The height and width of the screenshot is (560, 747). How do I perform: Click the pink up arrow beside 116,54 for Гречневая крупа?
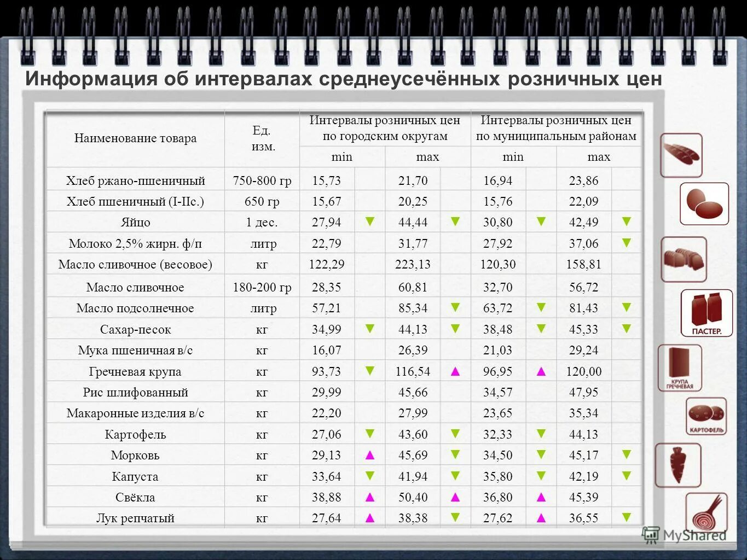pos(455,371)
